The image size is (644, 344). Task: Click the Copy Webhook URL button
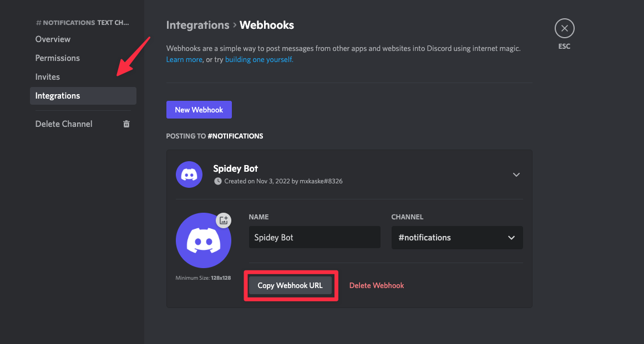tap(290, 286)
